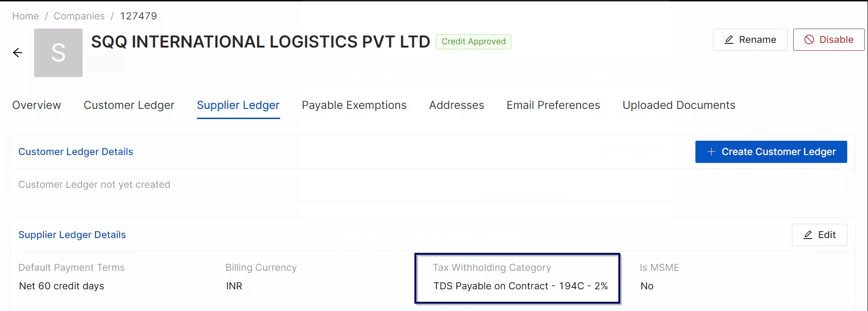Open the Overview tab
This screenshot has height=311, width=868.
(x=36, y=105)
